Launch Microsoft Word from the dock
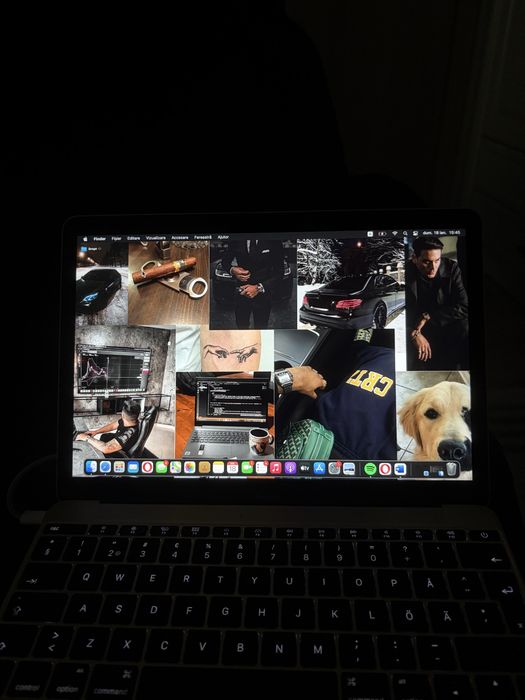Screen dimensions: 525x700 click(x=400, y=469)
